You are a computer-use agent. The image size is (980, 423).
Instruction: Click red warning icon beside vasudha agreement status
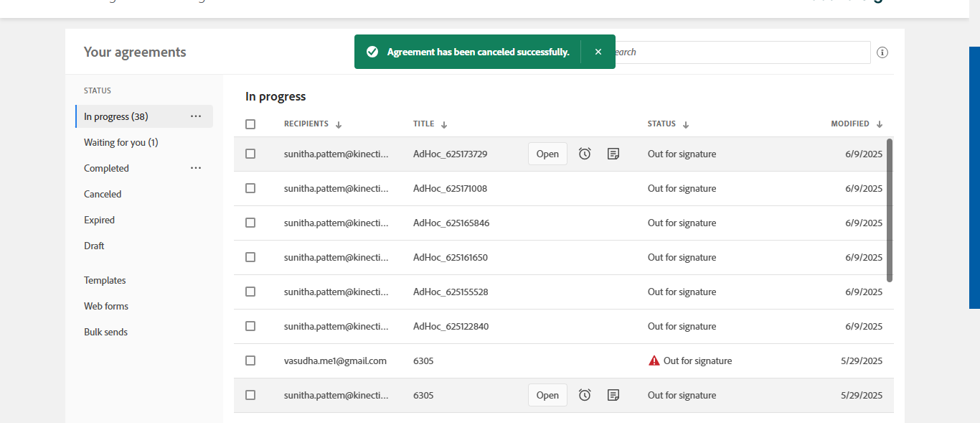click(654, 361)
